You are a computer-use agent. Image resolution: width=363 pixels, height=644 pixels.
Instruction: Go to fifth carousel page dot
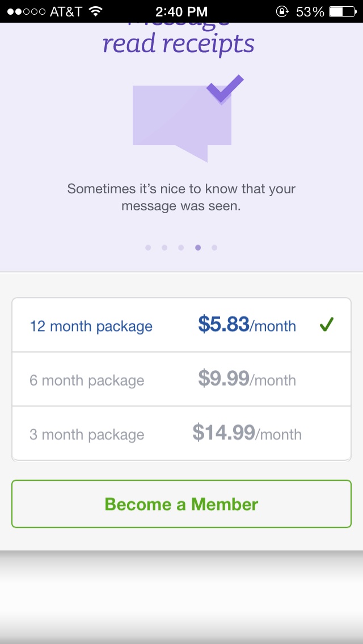point(214,247)
